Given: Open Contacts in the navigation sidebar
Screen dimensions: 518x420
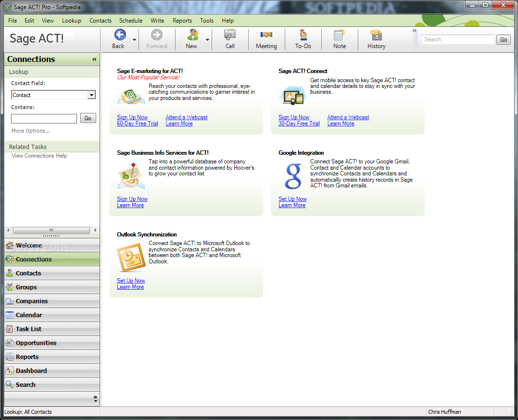Looking at the screenshot, I should click(52, 273).
